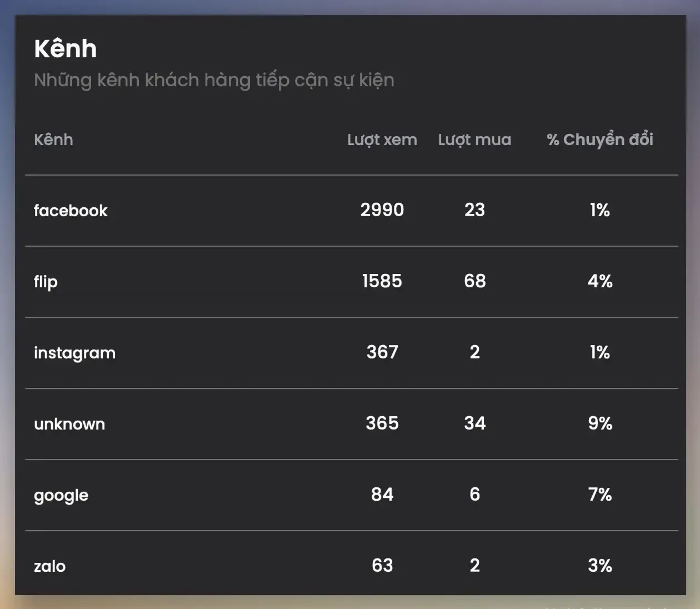Image resolution: width=700 pixels, height=609 pixels.
Task: Click the "Kênh" table column header
Action: tap(53, 139)
